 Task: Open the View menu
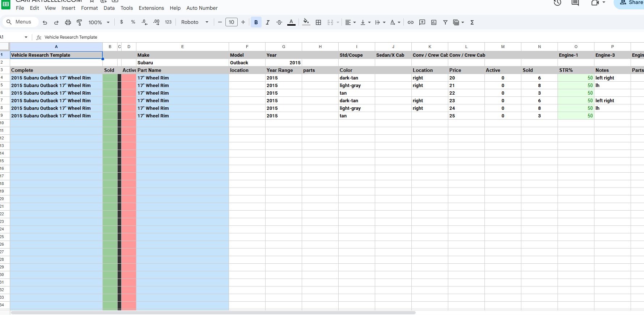50,8
